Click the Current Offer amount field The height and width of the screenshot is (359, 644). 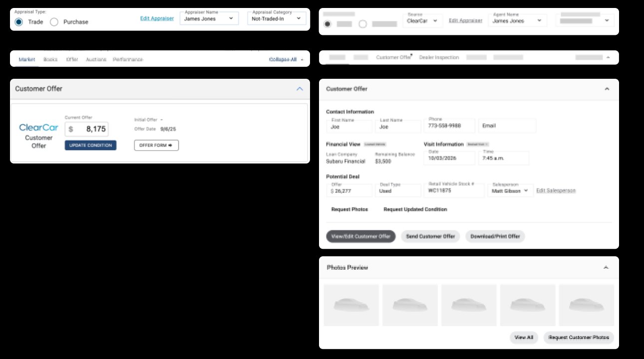86,129
